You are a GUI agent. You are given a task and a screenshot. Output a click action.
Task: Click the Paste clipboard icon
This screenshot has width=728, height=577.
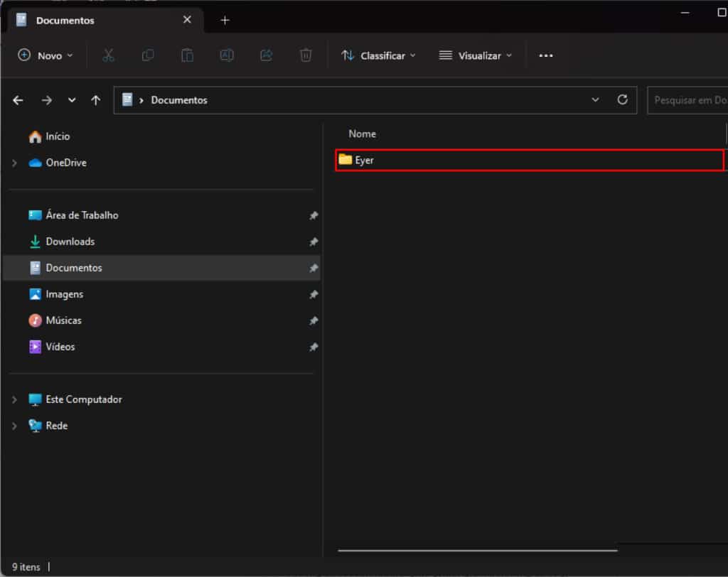click(187, 55)
